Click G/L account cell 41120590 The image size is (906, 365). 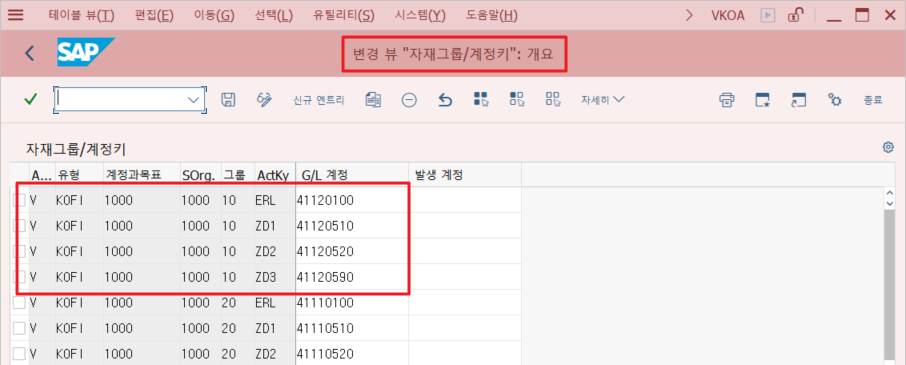352,277
